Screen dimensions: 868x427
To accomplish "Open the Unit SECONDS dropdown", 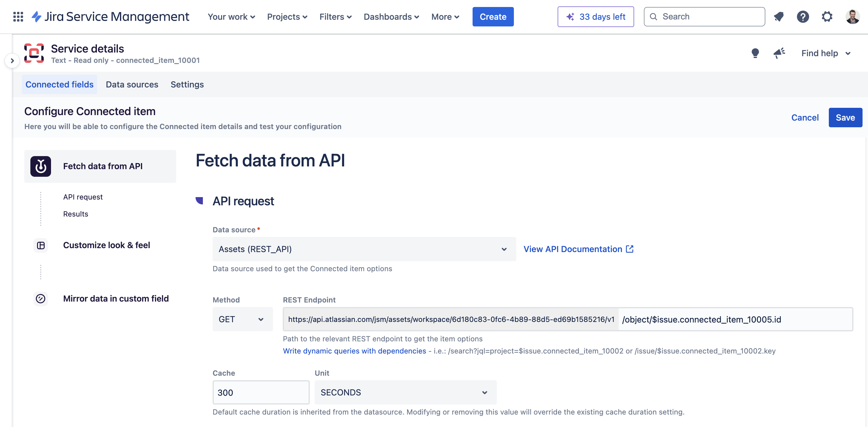I will tap(405, 392).
